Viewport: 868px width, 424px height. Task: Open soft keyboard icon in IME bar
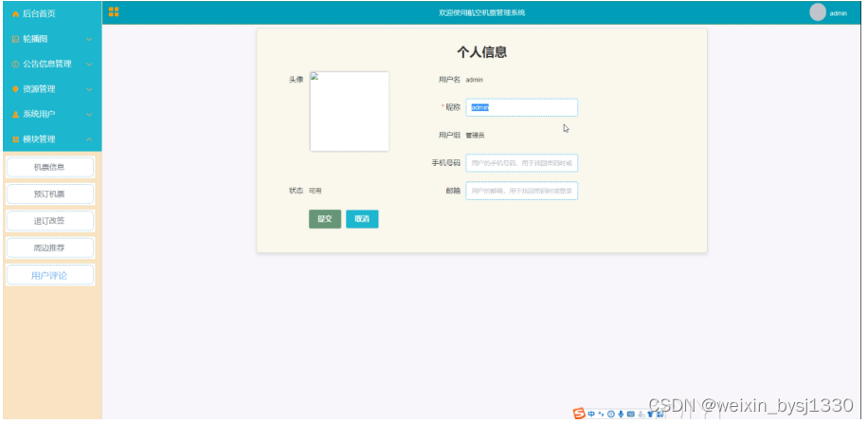[x=631, y=414]
